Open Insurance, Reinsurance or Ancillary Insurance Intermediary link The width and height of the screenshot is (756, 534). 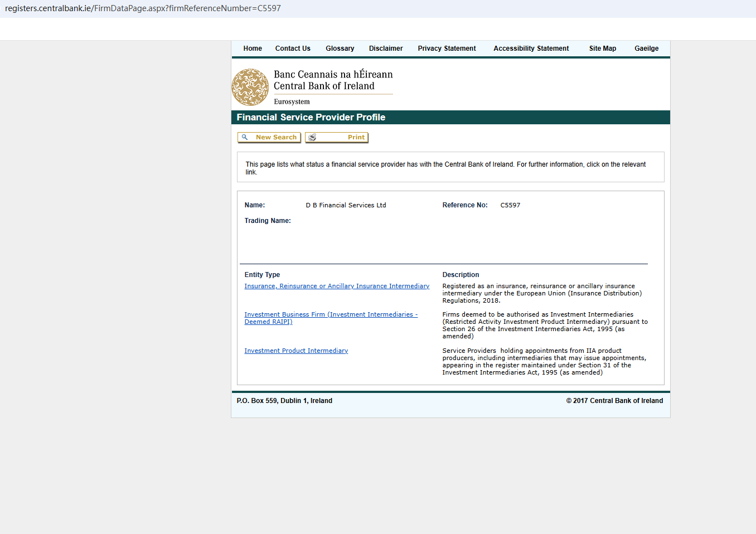point(337,286)
